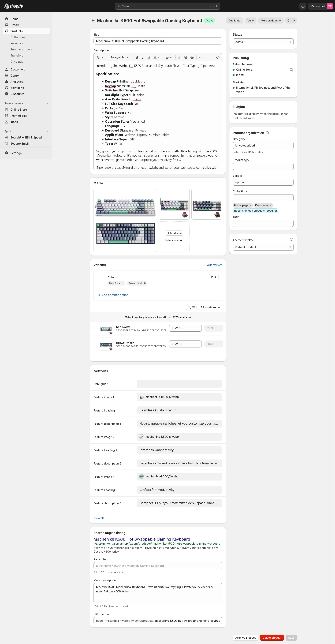
Task: Open the All locations dropdown
Action: 210,307
